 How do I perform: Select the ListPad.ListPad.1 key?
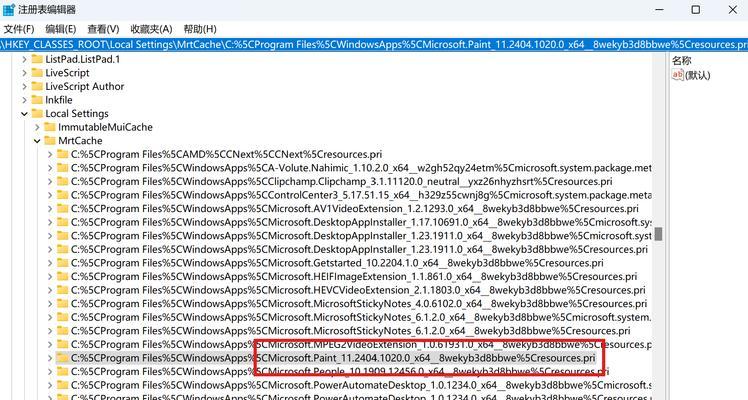click(83, 59)
